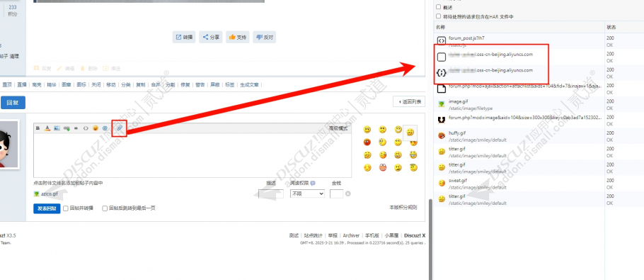Click the 图章 moderation link
The height and width of the screenshot is (280, 644).
pyautogui.click(x=66, y=84)
